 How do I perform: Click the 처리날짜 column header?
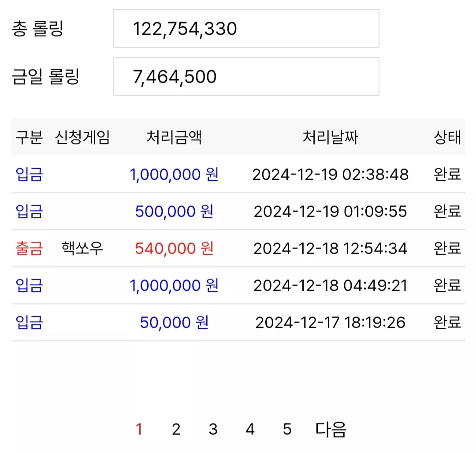tap(330, 137)
